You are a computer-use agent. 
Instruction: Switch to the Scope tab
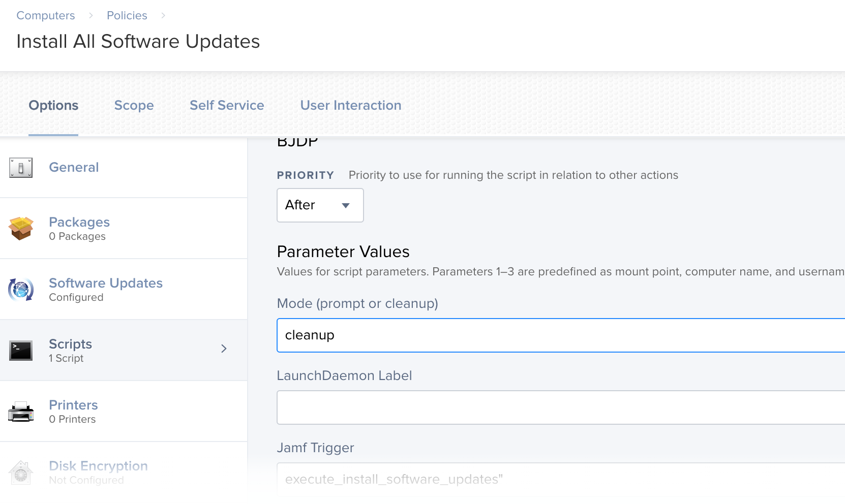click(x=134, y=105)
